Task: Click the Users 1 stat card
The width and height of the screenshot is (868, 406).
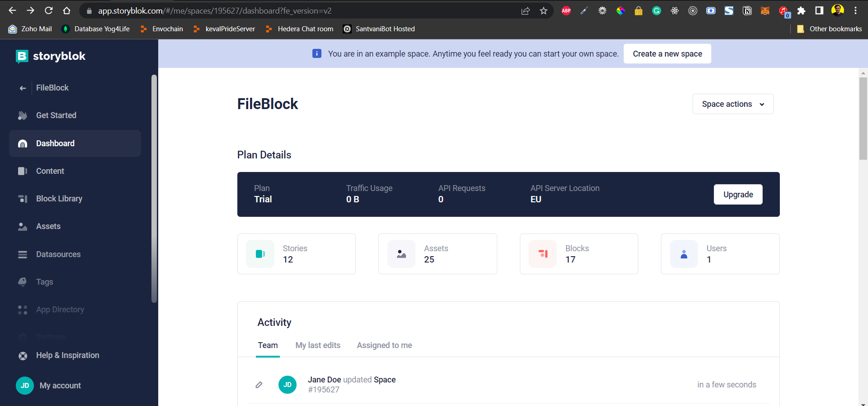Action: (720, 254)
